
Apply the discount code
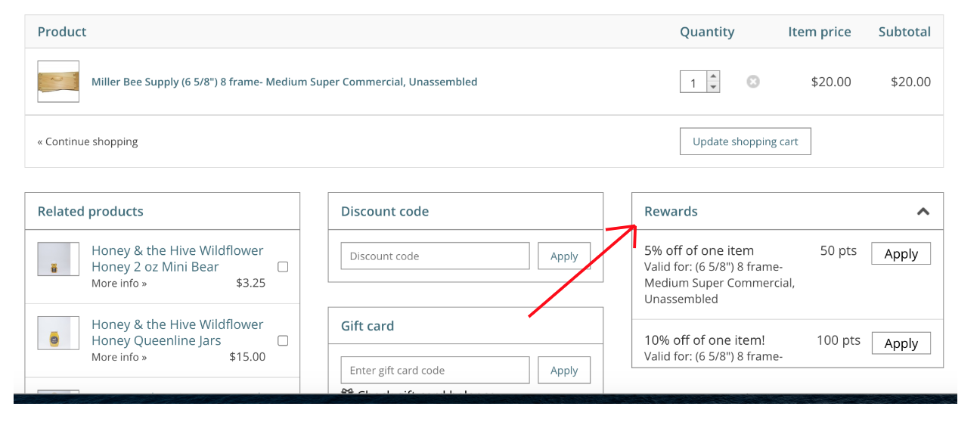tap(564, 256)
